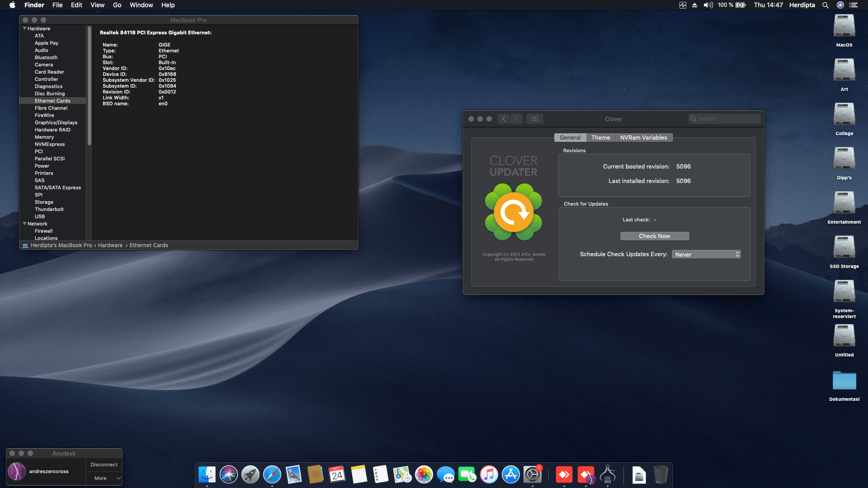Click the show all System Preferences grid icon
Screen dimensions: 868x488
534,118
